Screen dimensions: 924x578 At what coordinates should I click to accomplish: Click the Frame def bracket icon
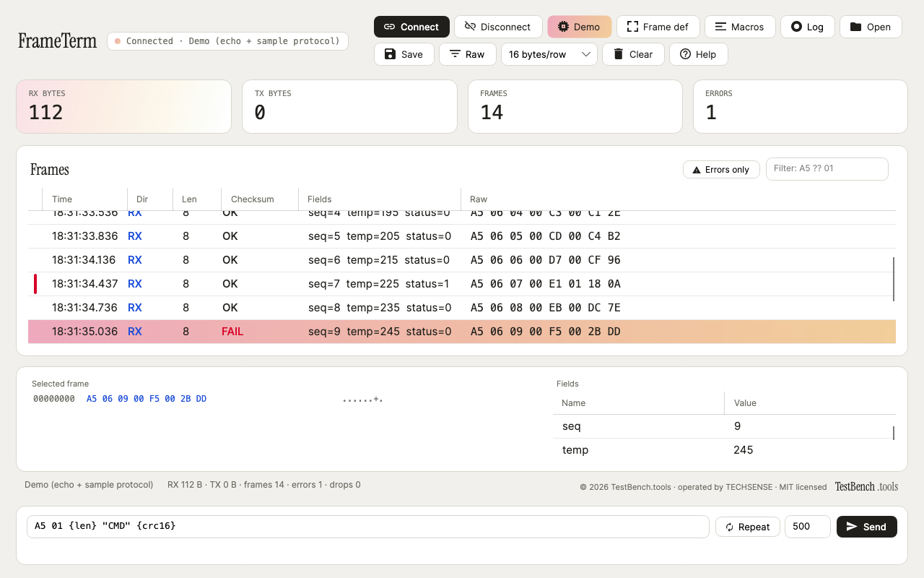click(x=632, y=27)
